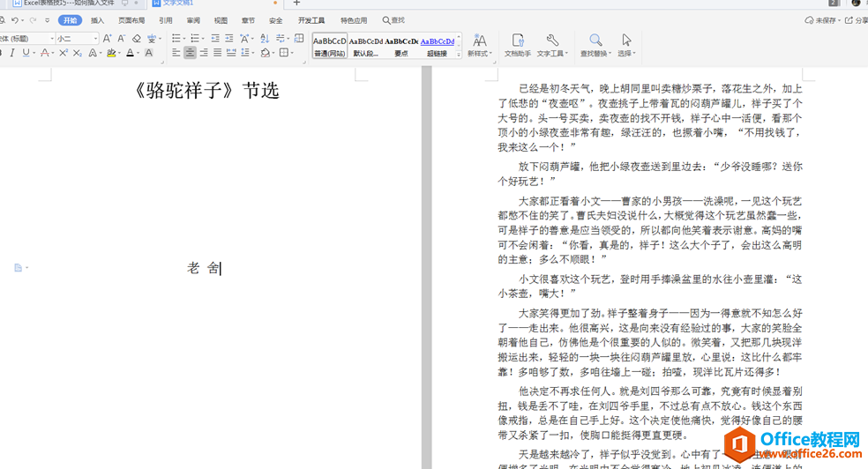Toggle strikethrough text formatting
868x469 pixels.
pos(45,53)
